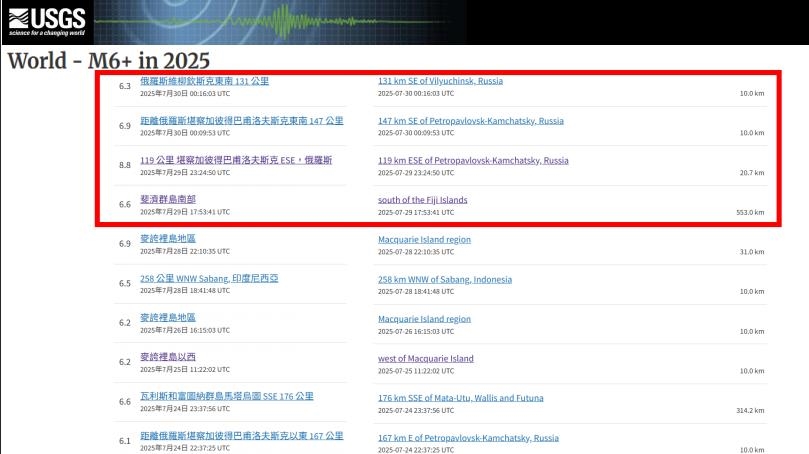Screen dimensions: 809x454
Task: Select magnitude 6.5 value
Action: pos(125,283)
